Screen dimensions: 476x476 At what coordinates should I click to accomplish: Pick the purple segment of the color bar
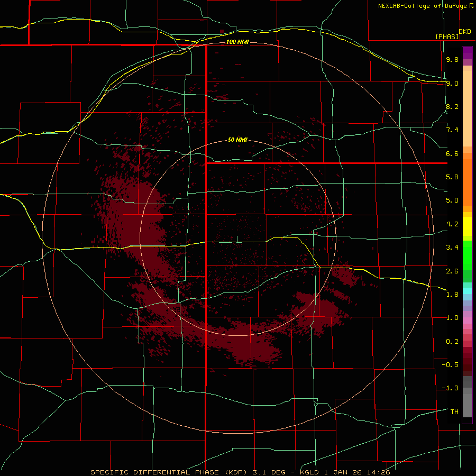pyautogui.click(x=467, y=53)
